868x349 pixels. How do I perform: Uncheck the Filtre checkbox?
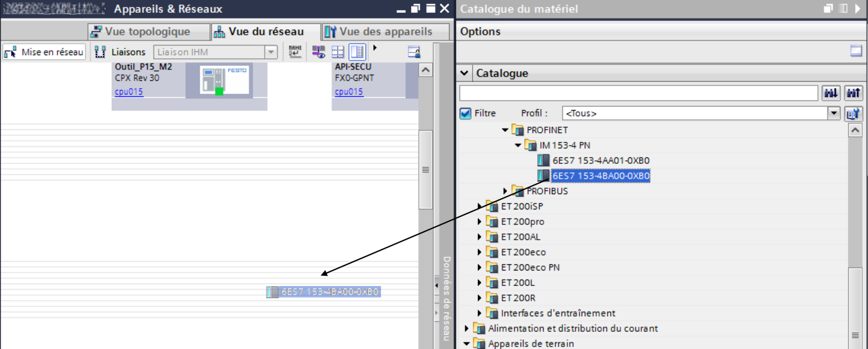pos(466,114)
